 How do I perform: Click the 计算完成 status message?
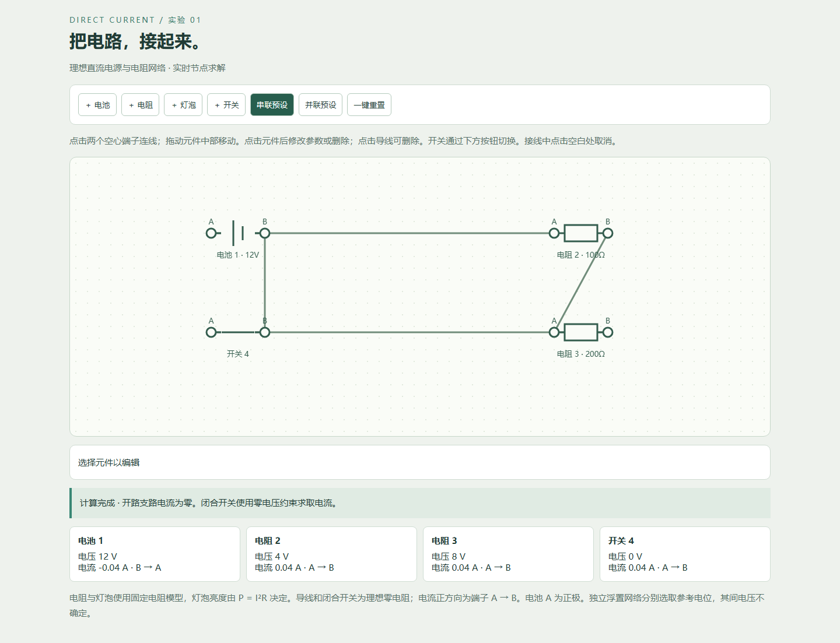pos(209,503)
